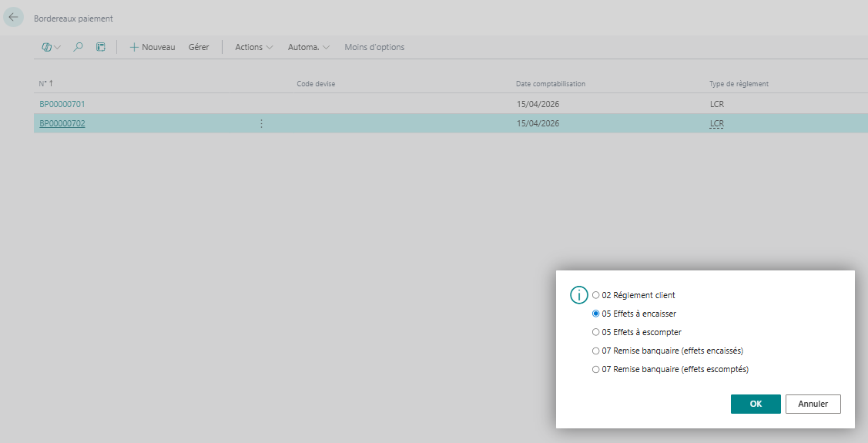Image resolution: width=868 pixels, height=443 pixels.
Task: Select 07 Remise banquaire (effets encaissés)
Action: 596,351
